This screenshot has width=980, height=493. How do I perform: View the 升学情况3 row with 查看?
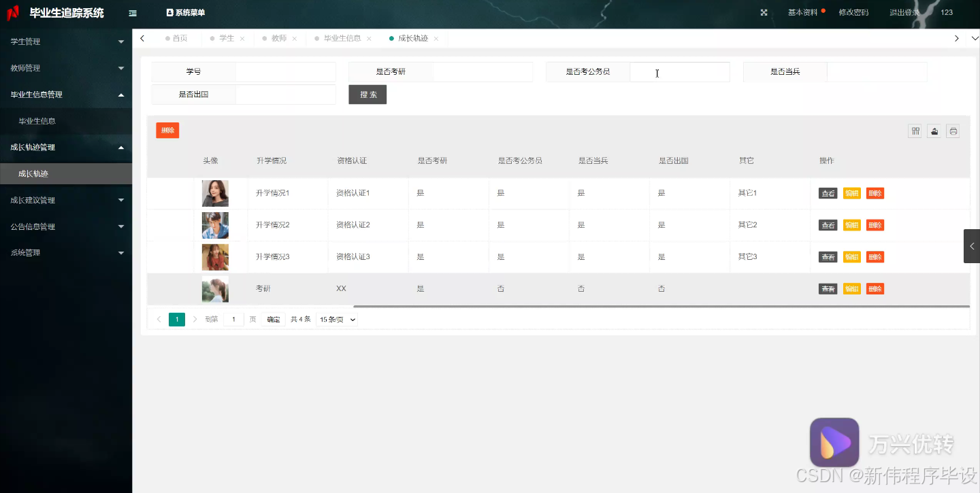(x=828, y=257)
